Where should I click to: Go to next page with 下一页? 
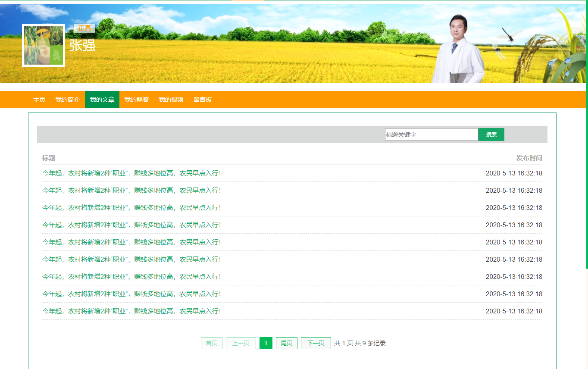316,343
